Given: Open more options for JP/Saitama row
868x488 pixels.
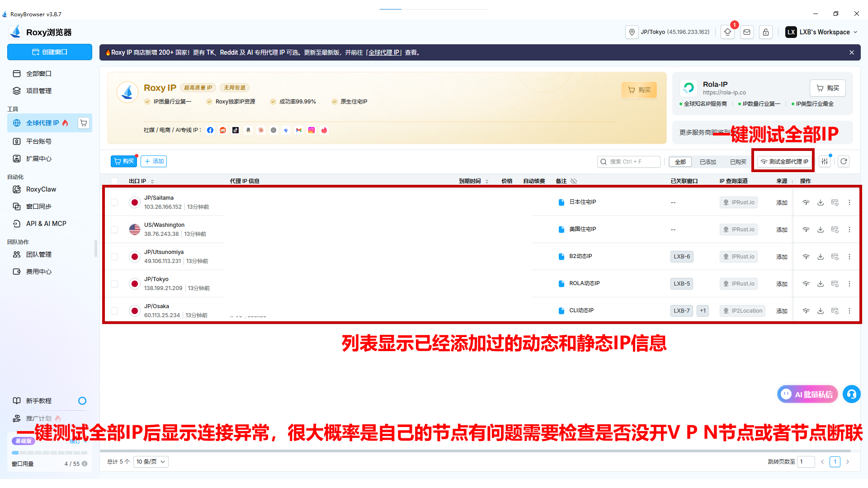Looking at the screenshot, I should [849, 202].
